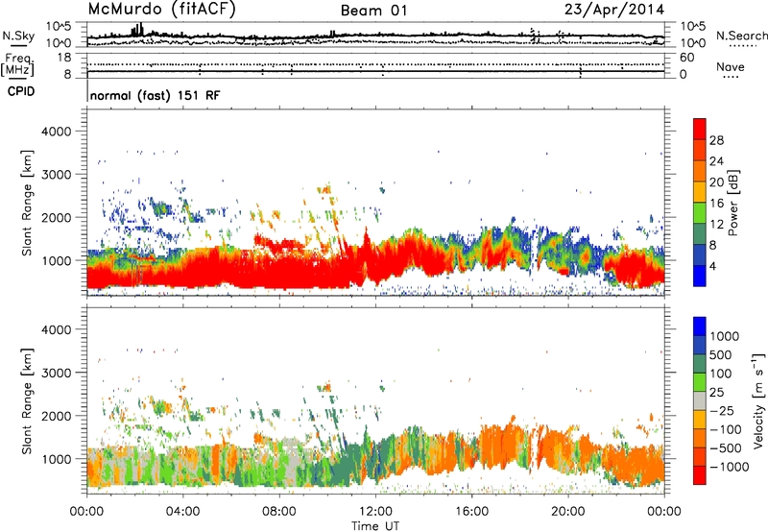Image resolution: width=768 pixels, height=532 pixels.
Task: Click the 'Velocity [m s⁻¹]' colorbar title
Action: [x=758, y=400]
